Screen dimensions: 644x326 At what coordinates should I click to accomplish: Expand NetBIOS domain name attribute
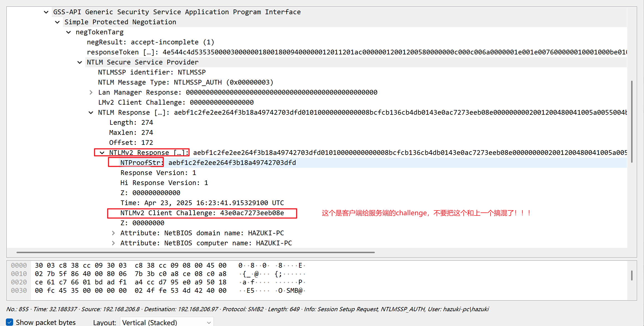click(113, 233)
